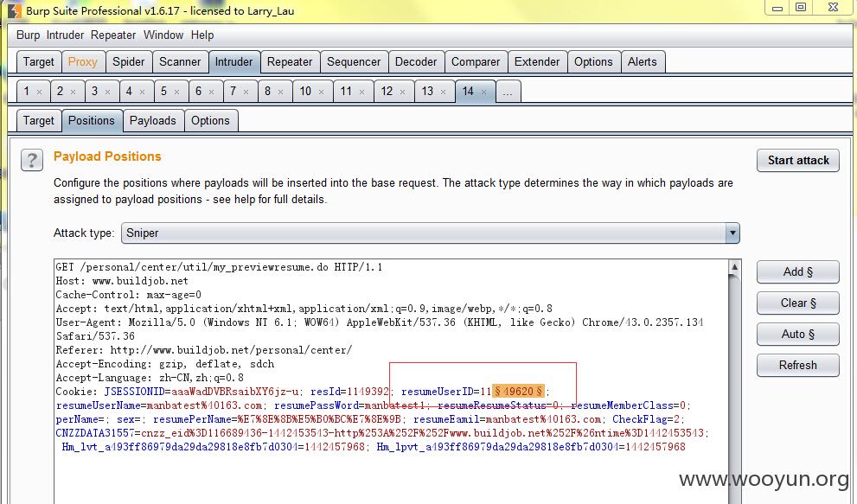Select Intruder attack tab 13
Screen dimensions: 857x504
coord(427,92)
